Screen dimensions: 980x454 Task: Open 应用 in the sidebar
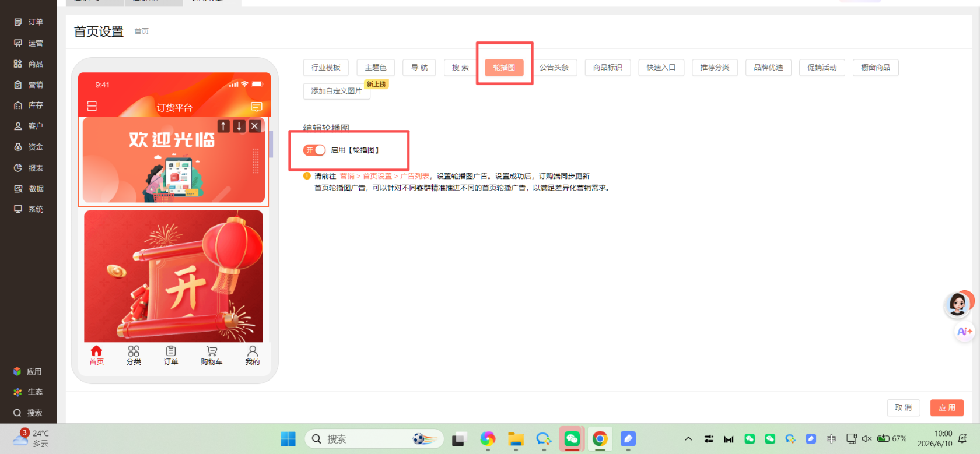27,371
